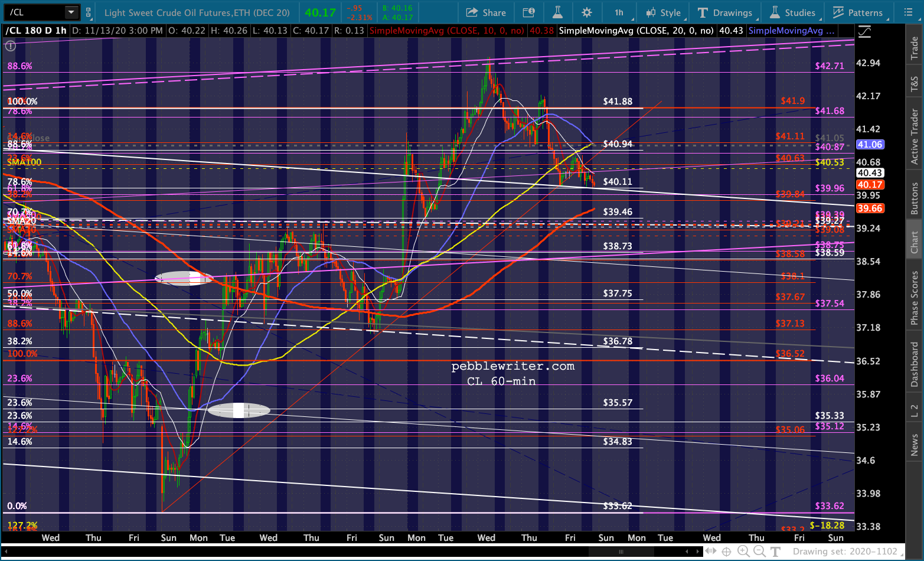This screenshot has width=924, height=561.
Task: Click the zoom in magnifier icon
Action: coord(743,552)
